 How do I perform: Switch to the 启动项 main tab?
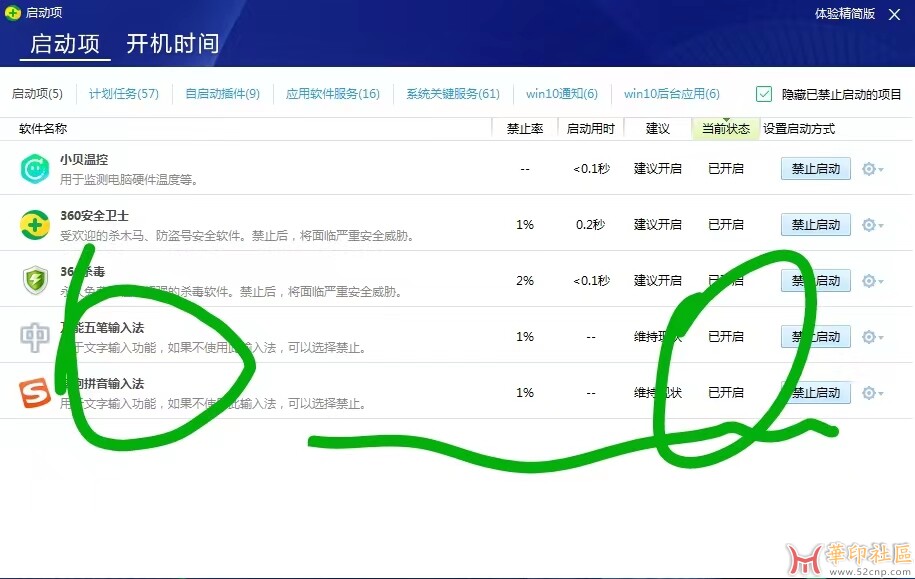point(65,44)
